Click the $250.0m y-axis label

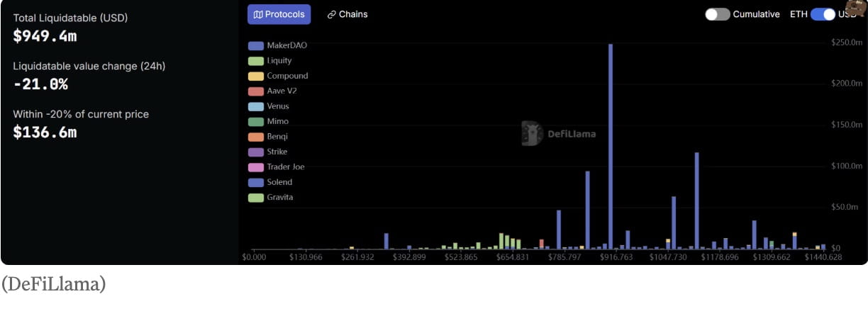847,43
